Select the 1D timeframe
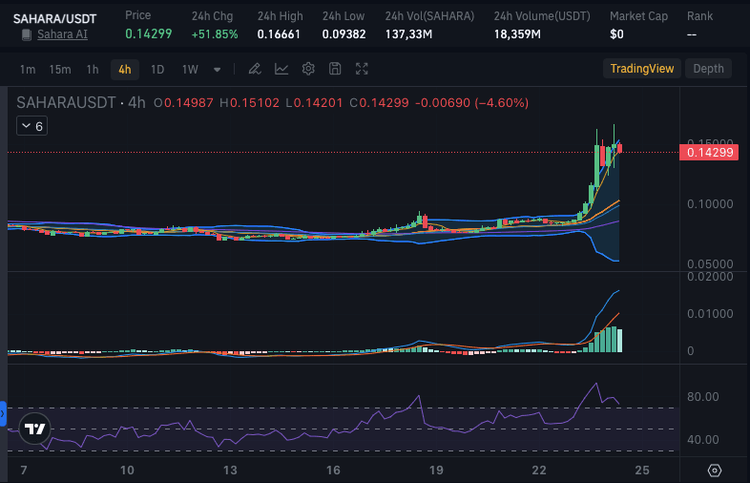The height and width of the screenshot is (483, 750). (x=157, y=69)
